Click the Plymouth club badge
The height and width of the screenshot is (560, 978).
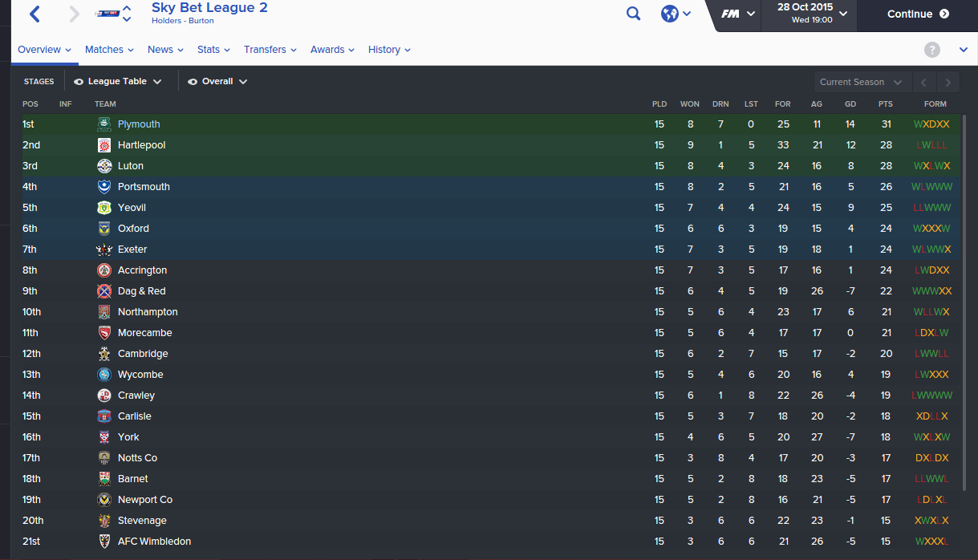[x=104, y=124]
